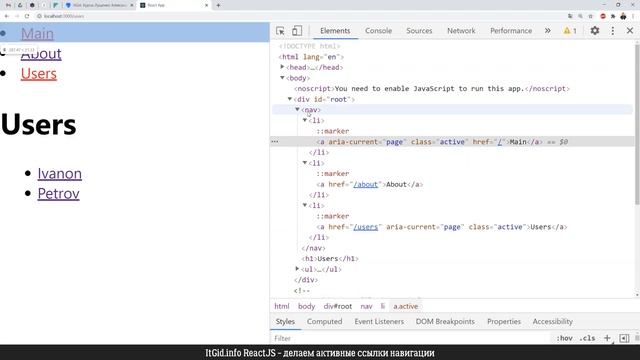Follow the /about href in DOM tree
This screenshot has width=640, height=360.
click(x=366, y=184)
